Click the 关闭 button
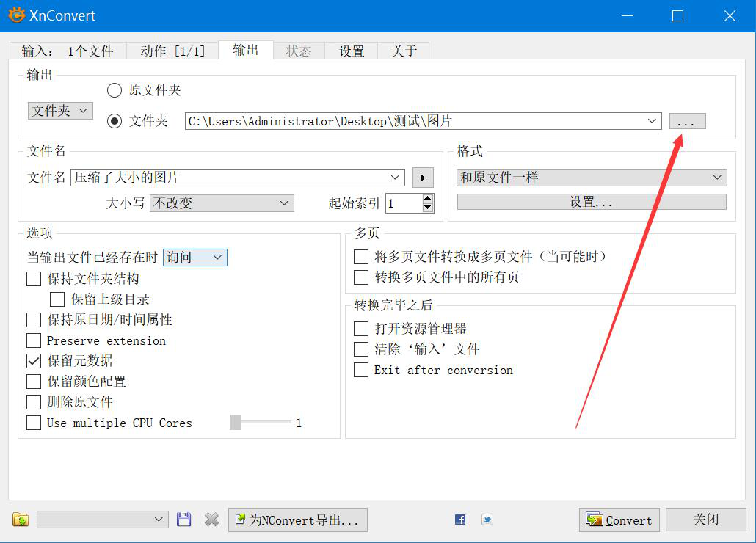The height and width of the screenshot is (543, 756). 706,520
